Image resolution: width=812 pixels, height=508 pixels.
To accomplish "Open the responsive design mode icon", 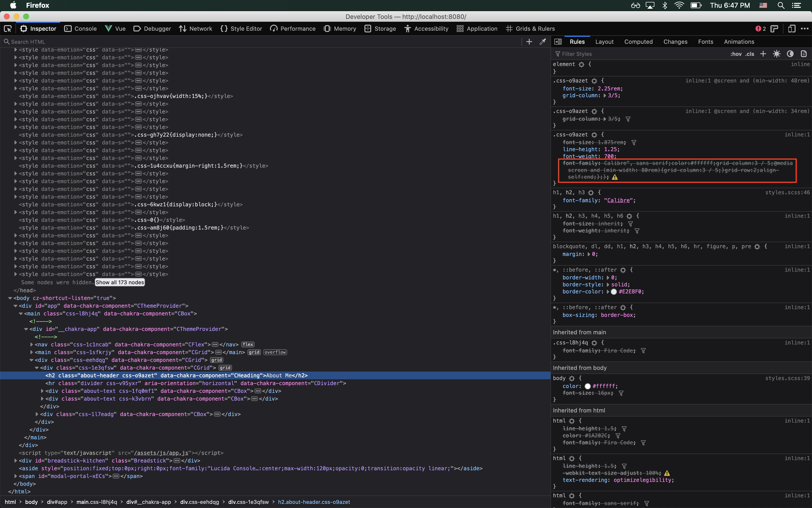I will (791, 29).
